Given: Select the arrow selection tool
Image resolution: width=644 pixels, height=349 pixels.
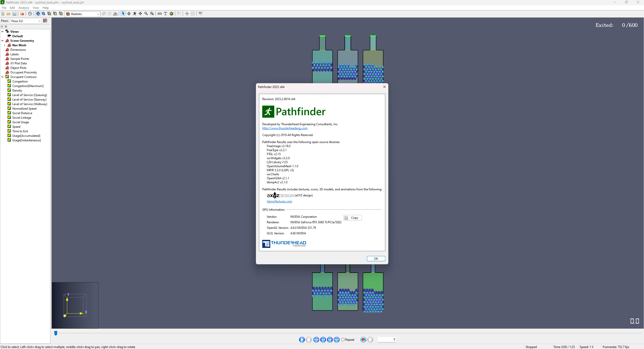Looking at the screenshot, I should tap(123, 14).
